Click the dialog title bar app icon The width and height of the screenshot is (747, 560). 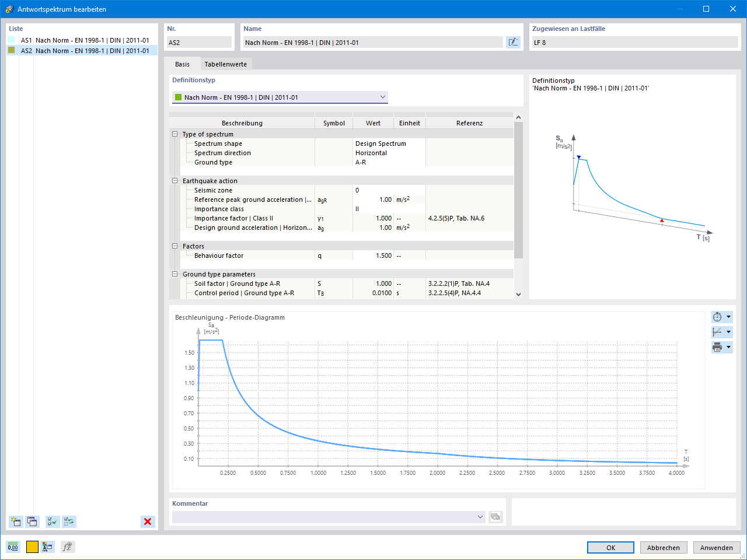coord(9,9)
